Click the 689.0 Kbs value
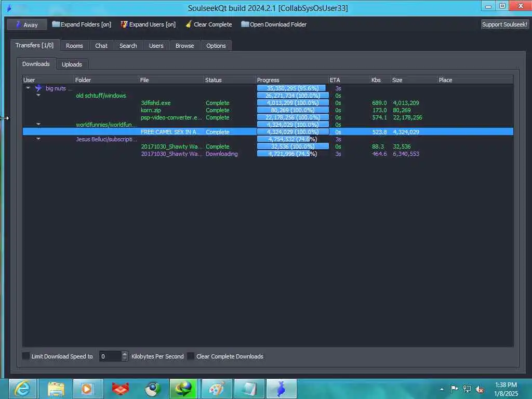 (379, 103)
